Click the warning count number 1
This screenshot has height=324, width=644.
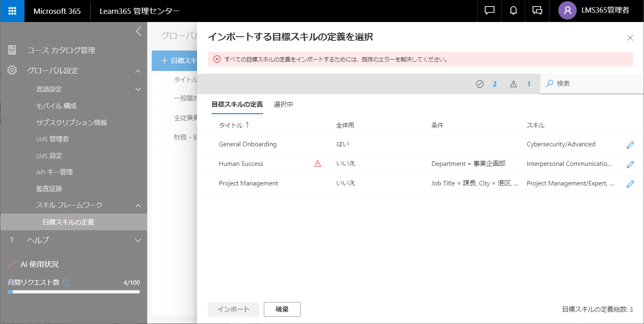click(529, 84)
